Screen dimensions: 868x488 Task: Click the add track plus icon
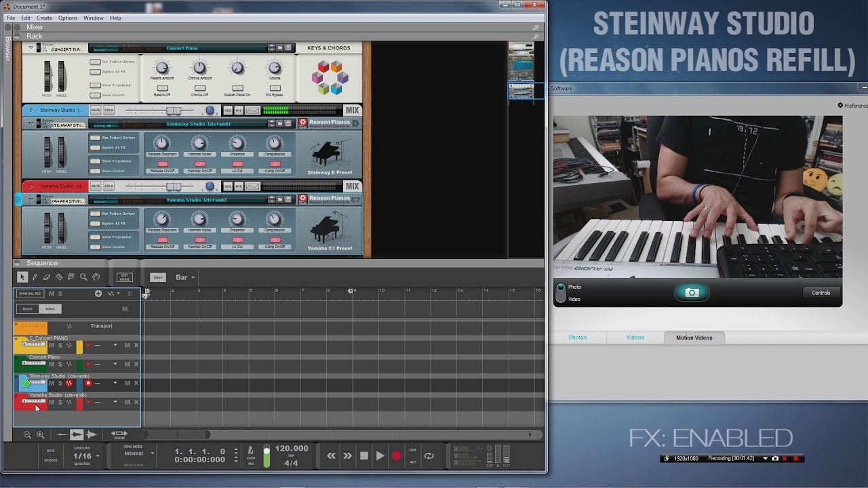98,293
